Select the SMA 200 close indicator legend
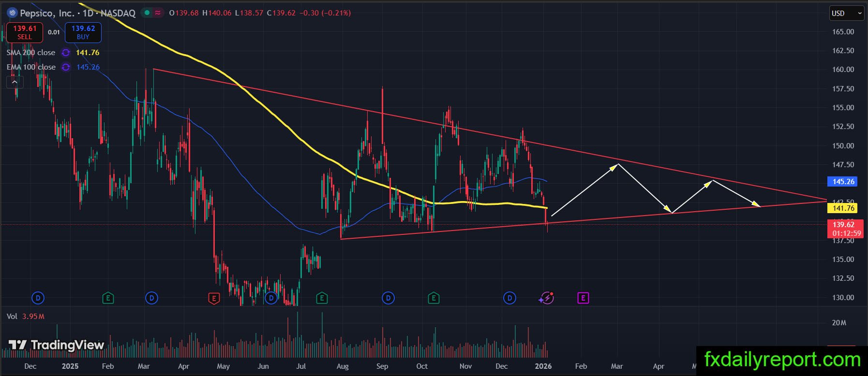The width and height of the screenshot is (868, 376). point(31,53)
